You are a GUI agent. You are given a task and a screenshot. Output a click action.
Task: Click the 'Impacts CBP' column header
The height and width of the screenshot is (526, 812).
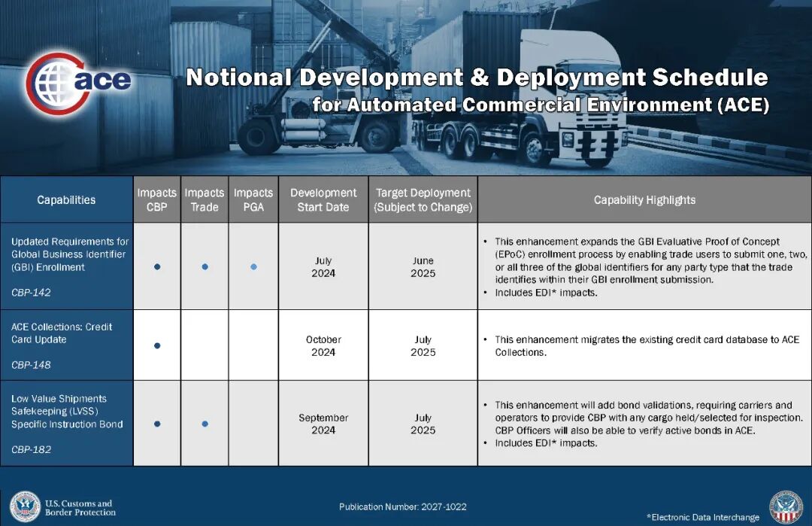pyautogui.click(x=157, y=200)
